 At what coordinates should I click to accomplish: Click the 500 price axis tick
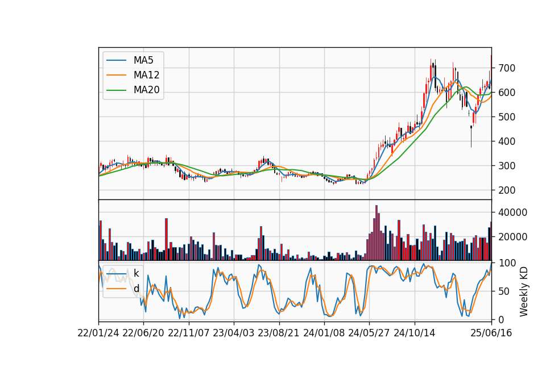pos(507,117)
